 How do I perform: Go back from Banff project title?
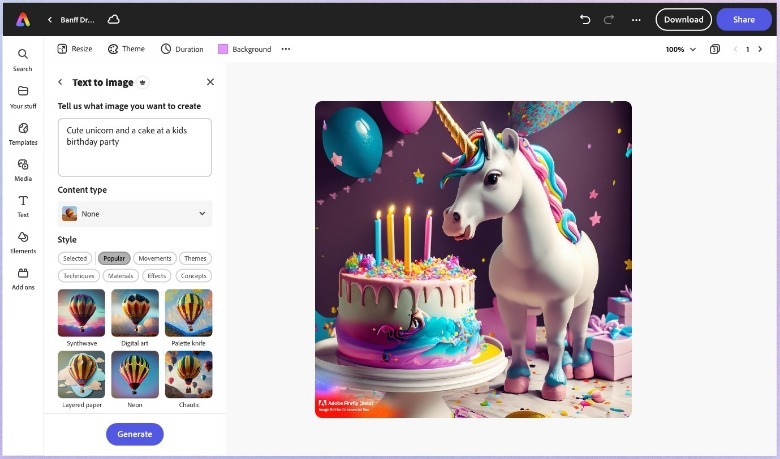pyautogui.click(x=50, y=20)
